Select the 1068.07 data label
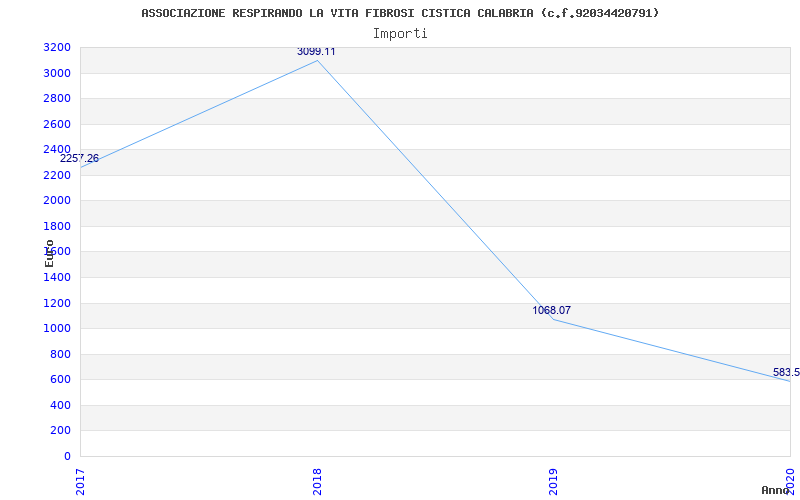This screenshot has width=800, height=500. pyautogui.click(x=552, y=310)
